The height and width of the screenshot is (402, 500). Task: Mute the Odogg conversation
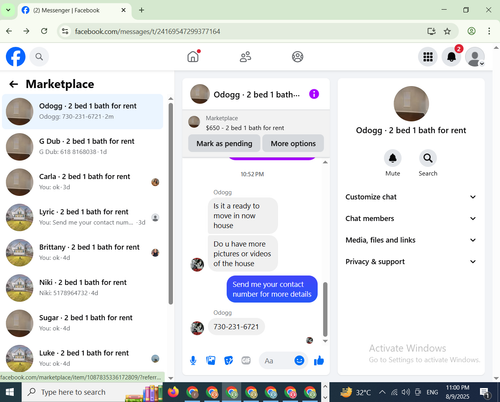pyautogui.click(x=393, y=158)
